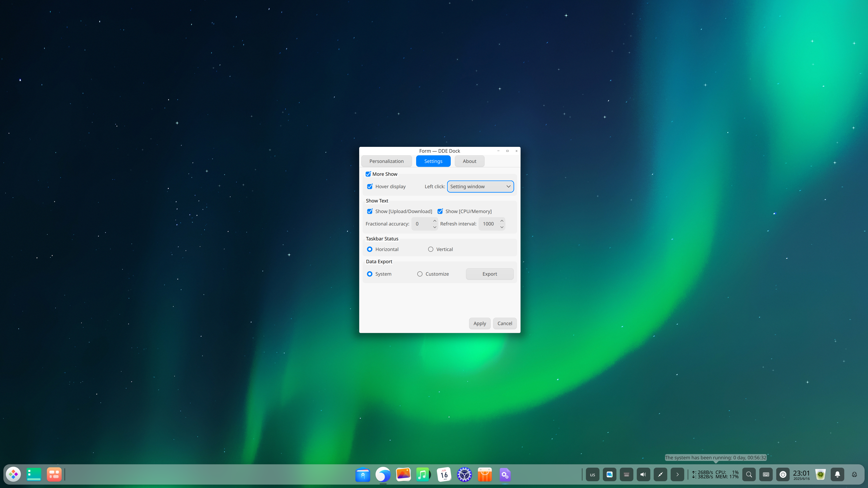Expand the system tray arrow in dock
868x488 pixels.
(677, 474)
